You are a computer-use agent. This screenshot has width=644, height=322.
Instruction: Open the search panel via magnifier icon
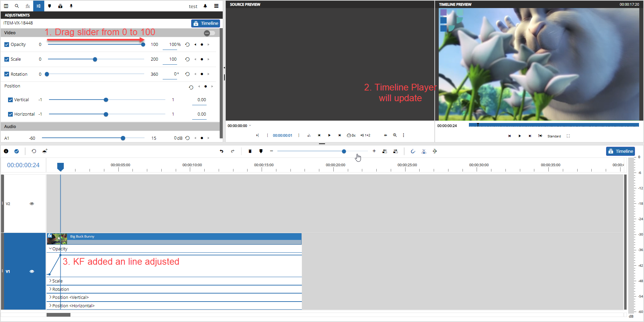coord(17,6)
